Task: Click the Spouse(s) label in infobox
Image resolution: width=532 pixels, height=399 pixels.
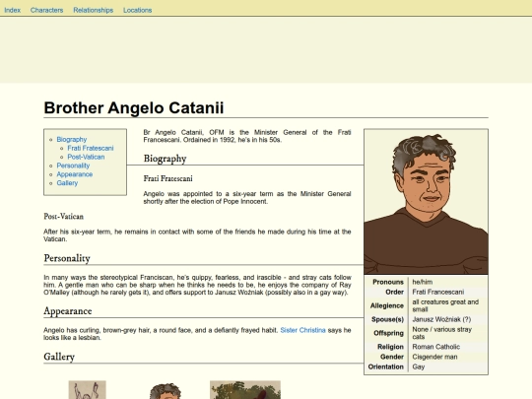Action: coord(387,319)
